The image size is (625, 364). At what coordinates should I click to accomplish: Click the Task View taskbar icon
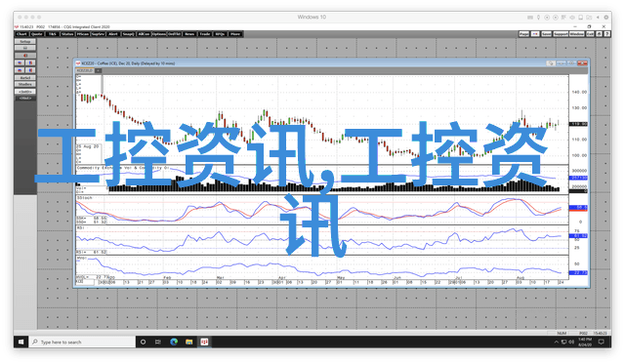click(x=158, y=342)
